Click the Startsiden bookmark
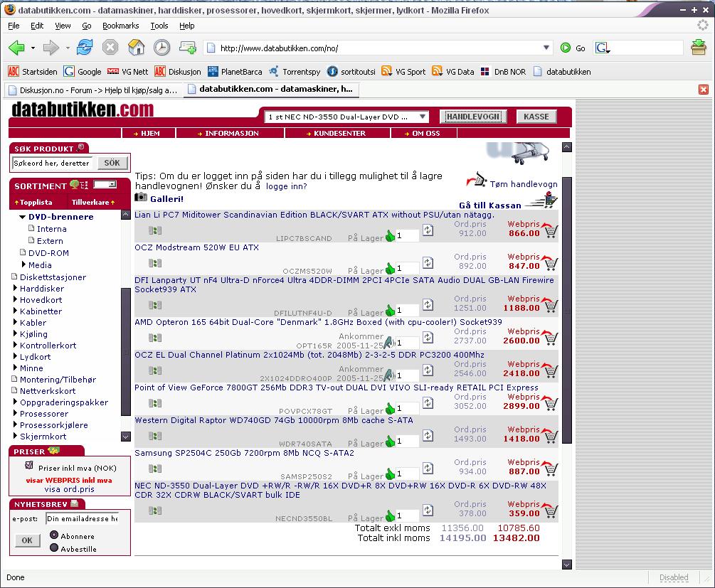Image resolution: width=715 pixels, height=588 pixels. coord(33,72)
